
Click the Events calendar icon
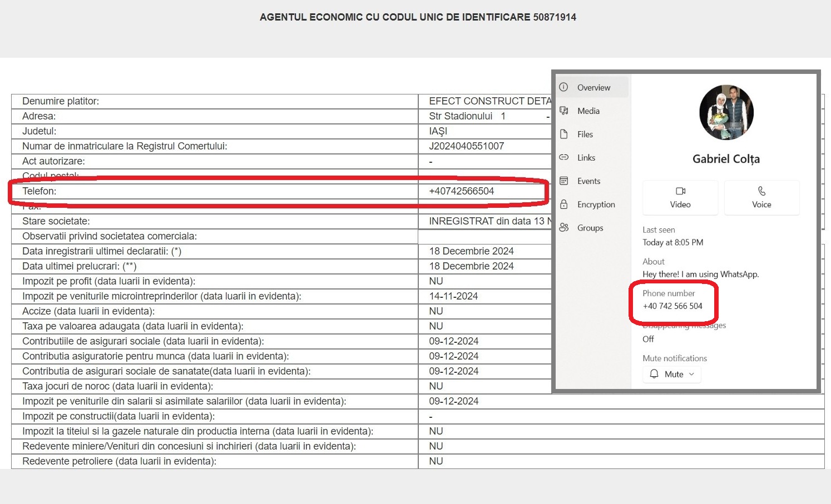563,181
